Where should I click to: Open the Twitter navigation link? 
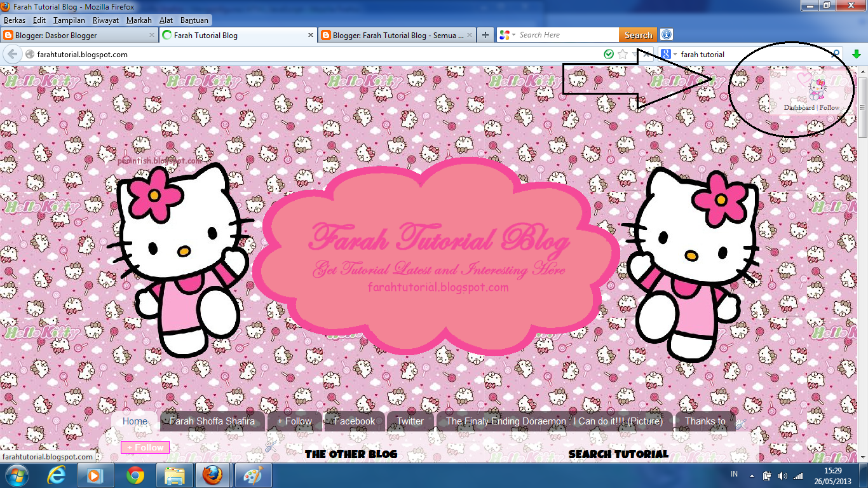(x=410, y=421)
